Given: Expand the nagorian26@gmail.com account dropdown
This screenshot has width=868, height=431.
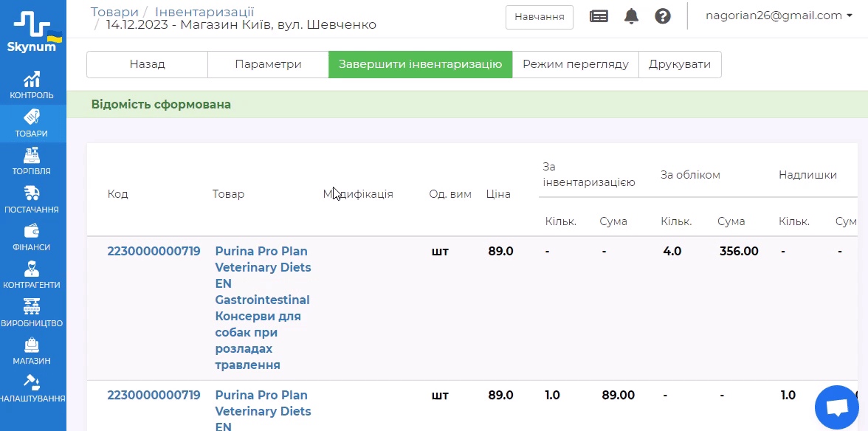Looking at the screenshot, I should coord(778,15).
